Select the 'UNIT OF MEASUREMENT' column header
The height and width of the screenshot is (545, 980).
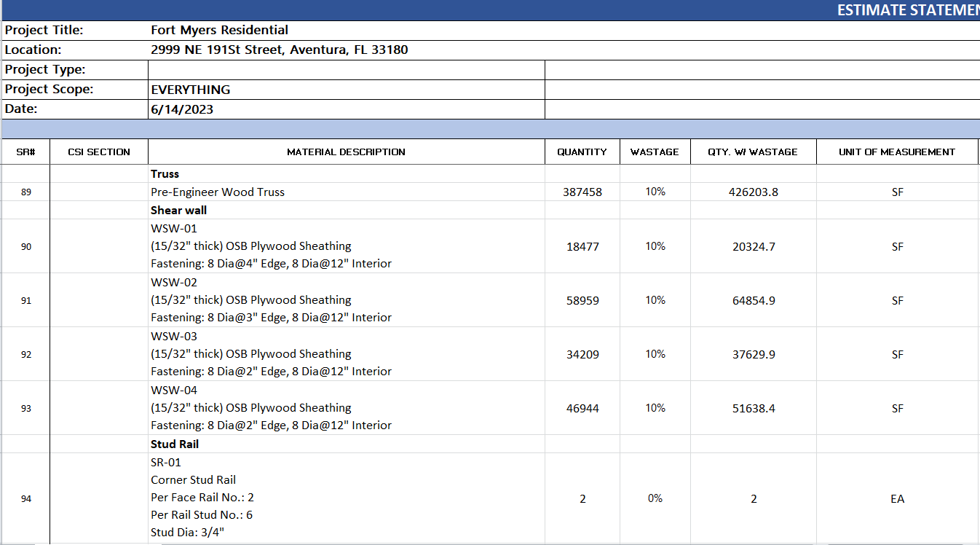(897, 152)
